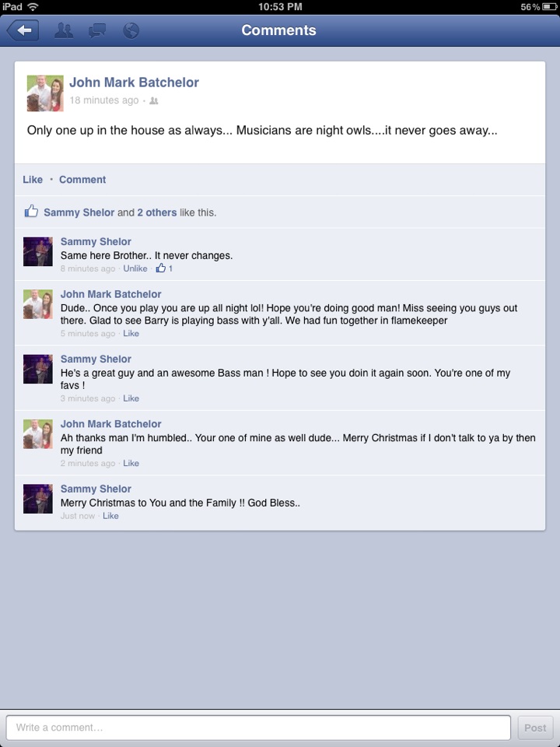Like the original post
Image resolution: width=560 pixels, height=747 pixels.
coord(33,180)
